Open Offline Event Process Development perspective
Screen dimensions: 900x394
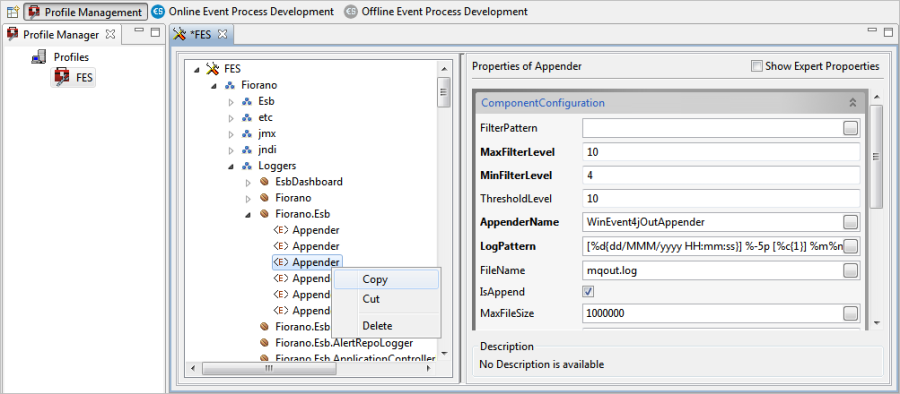tap(436, 11)
